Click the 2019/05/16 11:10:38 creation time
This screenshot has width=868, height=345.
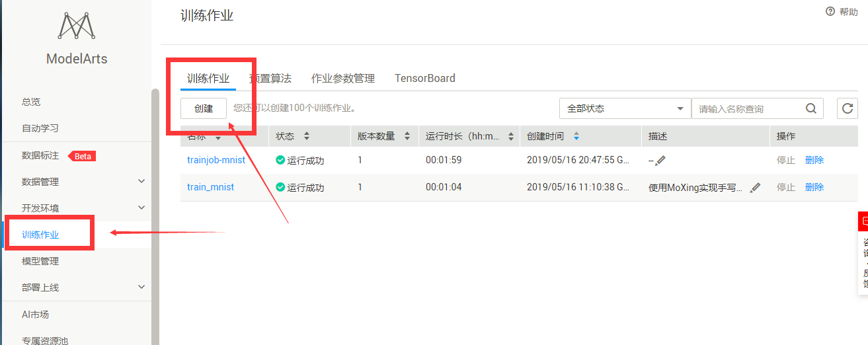[x=578, y=187]
